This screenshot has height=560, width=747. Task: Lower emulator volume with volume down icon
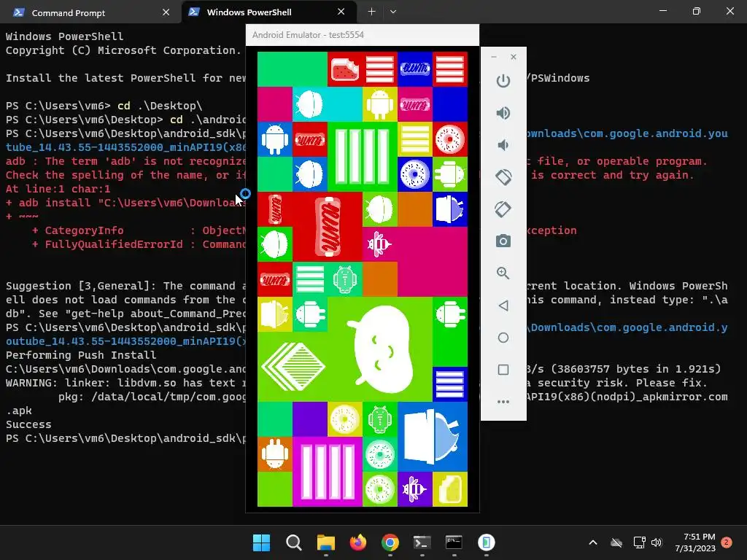point(503,145)
